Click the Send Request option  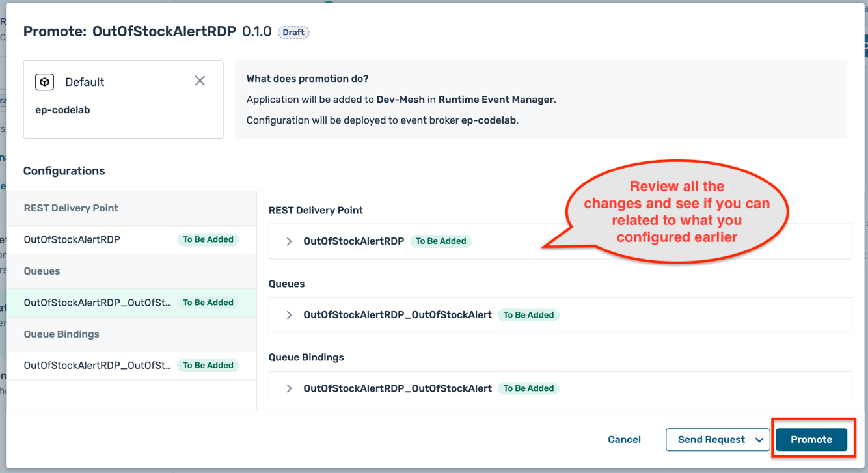click(709, 439)
